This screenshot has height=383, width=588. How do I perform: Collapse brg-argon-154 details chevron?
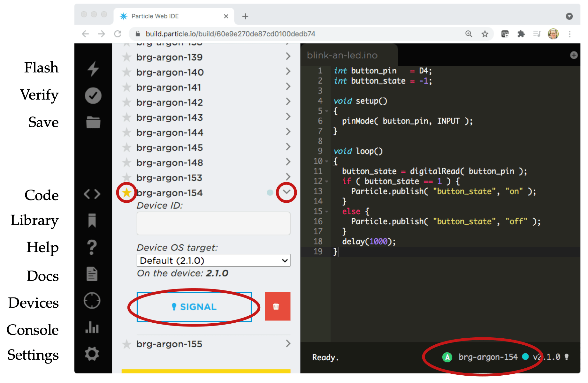pyautogui.click(x=286, y=192)
